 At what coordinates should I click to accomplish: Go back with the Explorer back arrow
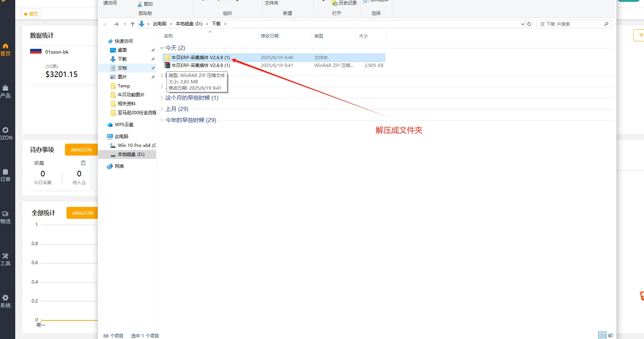pyautogui.click(x=105, y=24)
